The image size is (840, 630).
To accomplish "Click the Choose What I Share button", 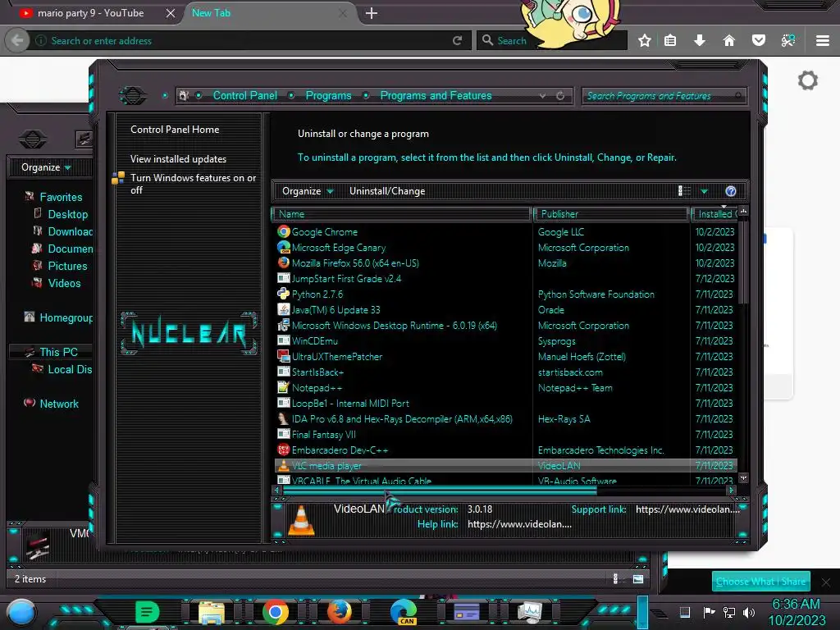I will 760,582.
